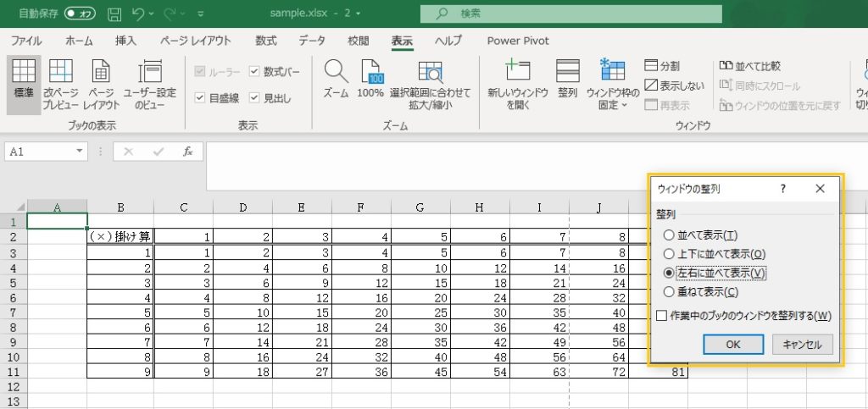Toggle the AutoSave (自動保存) switch

[x=81, y=14]
